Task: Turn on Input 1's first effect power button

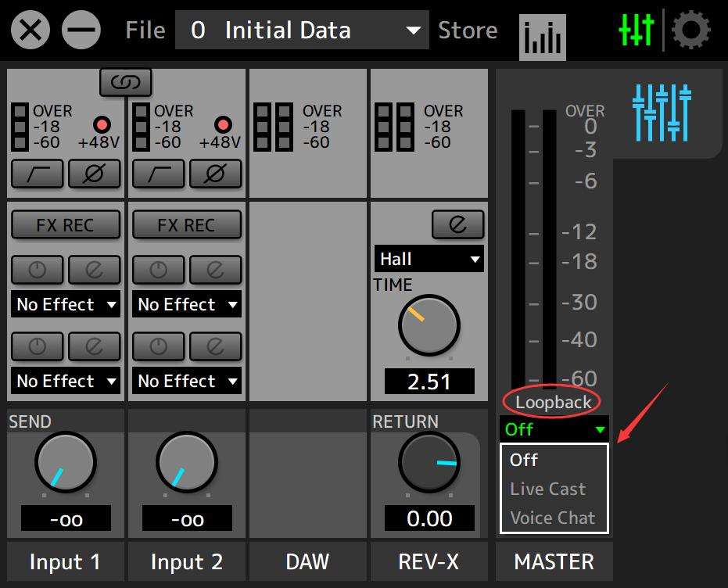Action: (37, 271)
